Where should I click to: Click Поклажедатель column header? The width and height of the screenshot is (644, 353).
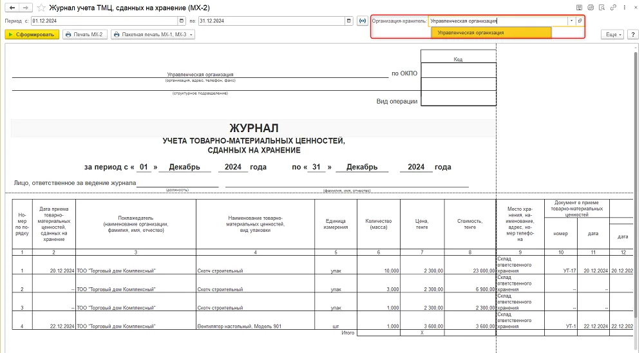point(135,224)
